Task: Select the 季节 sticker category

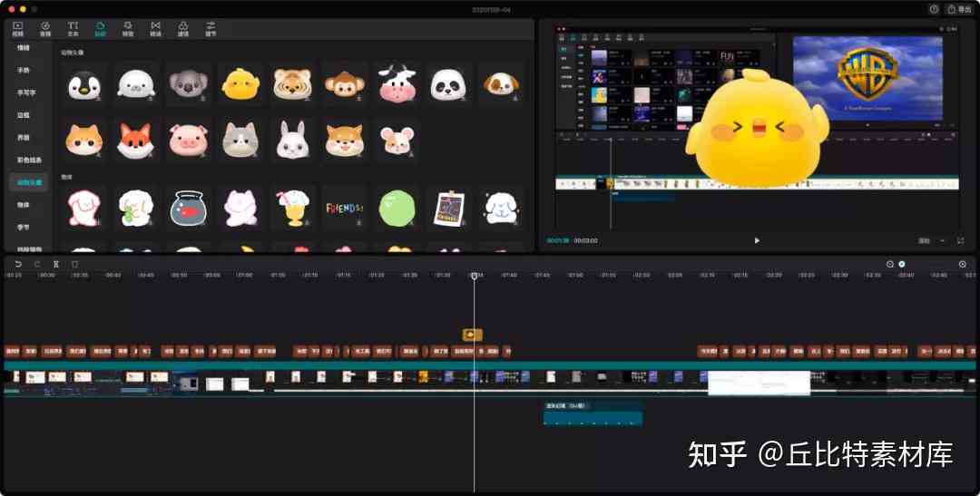Action: pyautogui.click(x=23, y=228)
